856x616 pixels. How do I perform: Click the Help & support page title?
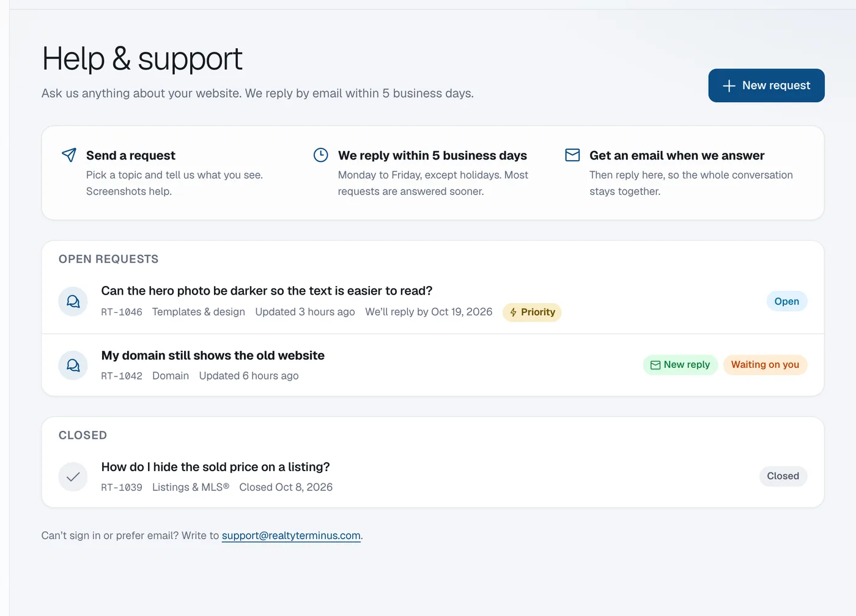(x=142, y=59)
